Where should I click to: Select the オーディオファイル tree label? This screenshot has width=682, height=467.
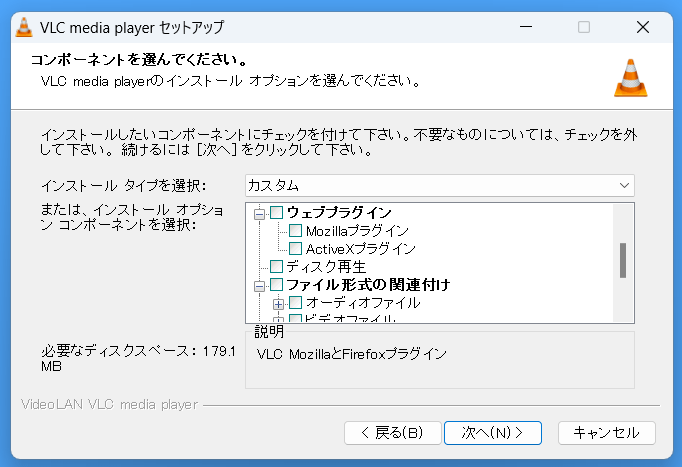tap(363, 303)
